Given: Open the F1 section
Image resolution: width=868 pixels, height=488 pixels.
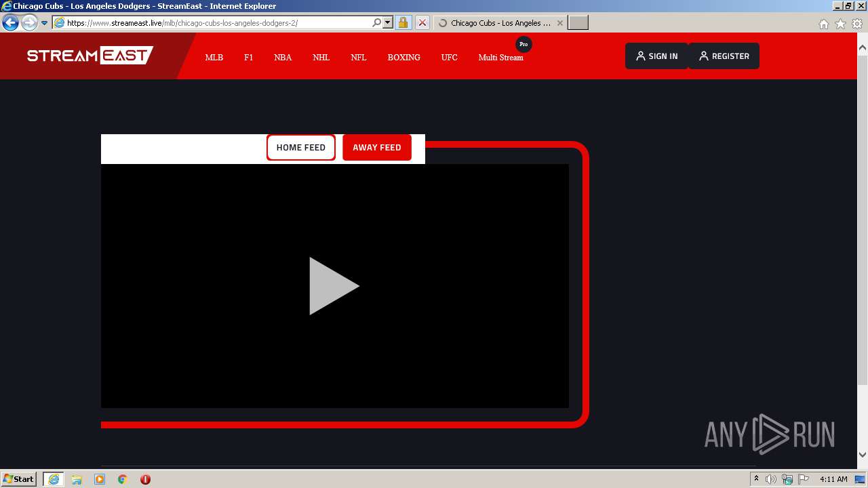Looking at the screenshot, I should click(x=249, y=58).
